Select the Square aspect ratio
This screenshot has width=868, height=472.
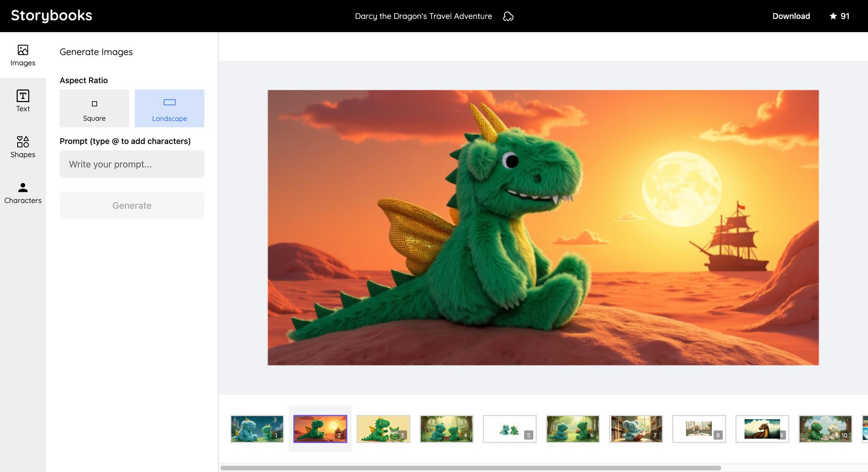pyautogui.click(x=94, y=108)
